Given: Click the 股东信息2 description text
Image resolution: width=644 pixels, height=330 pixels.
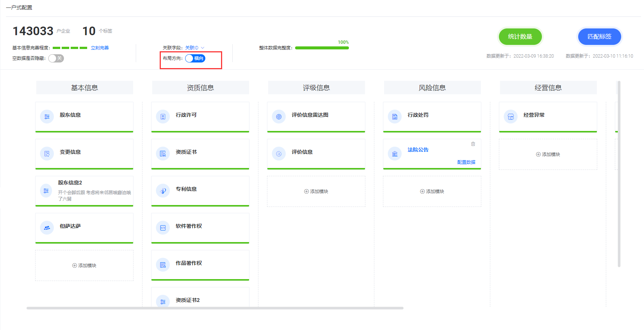Looking at the screenshot, I should [94, 196].
